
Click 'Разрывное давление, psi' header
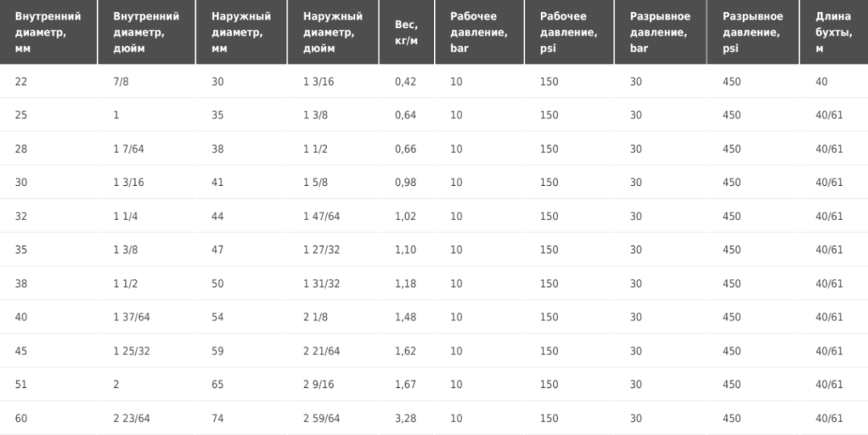click(753, 32)
